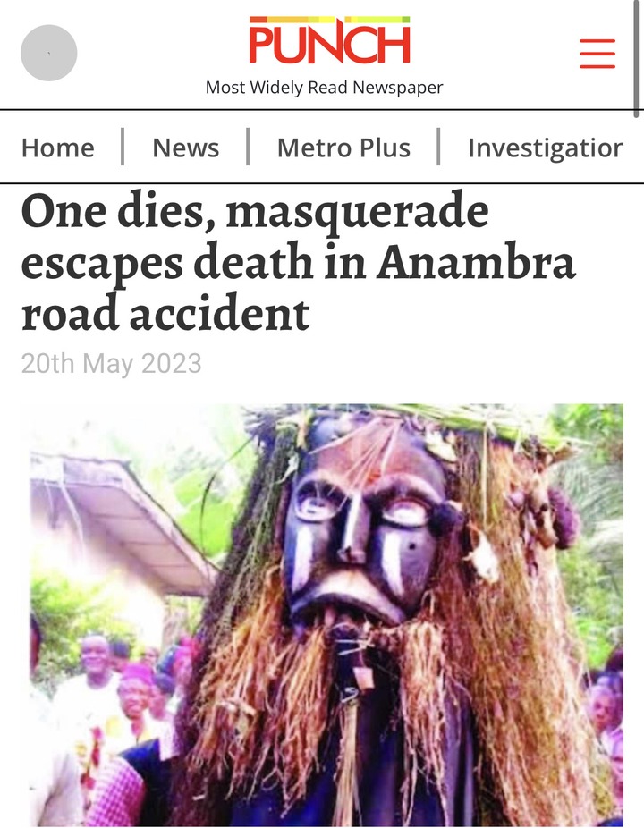Open the red hamburger menu
The width and height of the screenshot is (644, 828).
(x=597, y=54)
